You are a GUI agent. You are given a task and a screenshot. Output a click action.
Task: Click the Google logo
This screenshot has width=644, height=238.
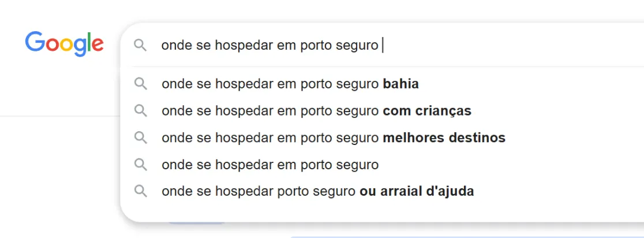pos(64,43)
